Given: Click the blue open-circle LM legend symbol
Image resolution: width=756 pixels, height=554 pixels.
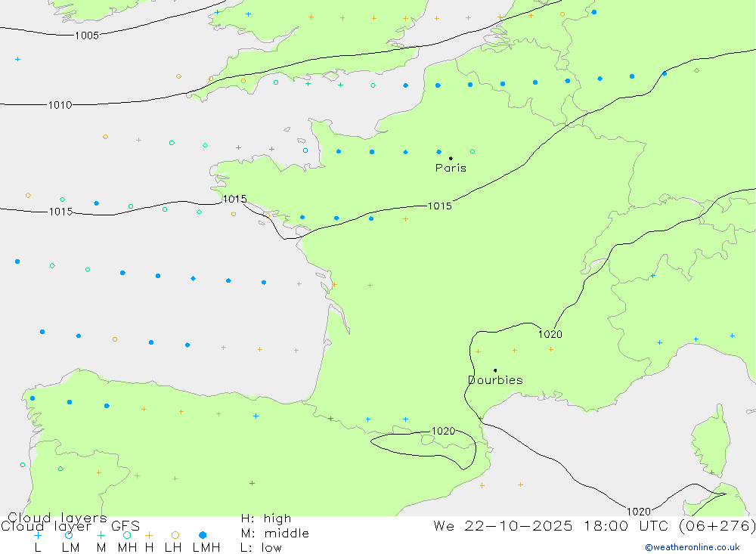Looking at the screenshot, I should point(69,535).
